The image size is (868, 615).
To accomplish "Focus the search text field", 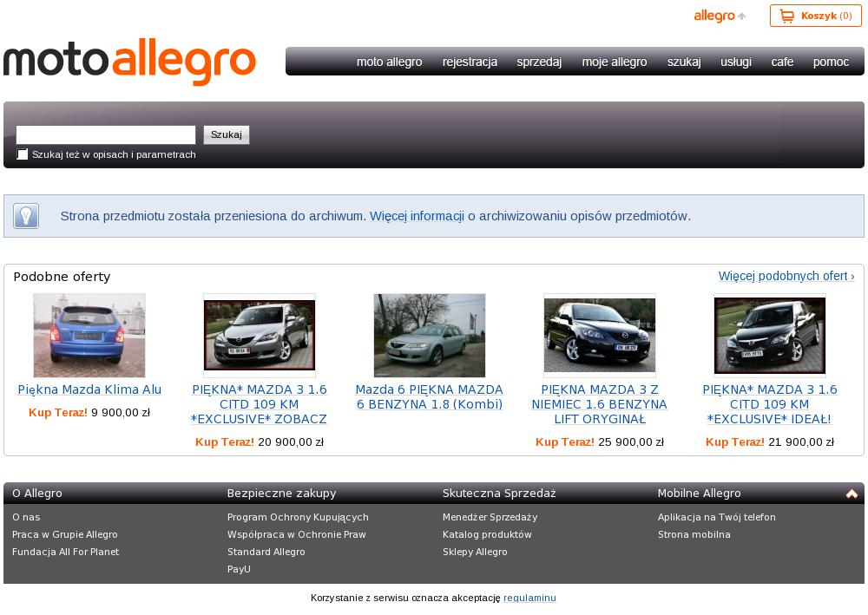I will (106, 134).
